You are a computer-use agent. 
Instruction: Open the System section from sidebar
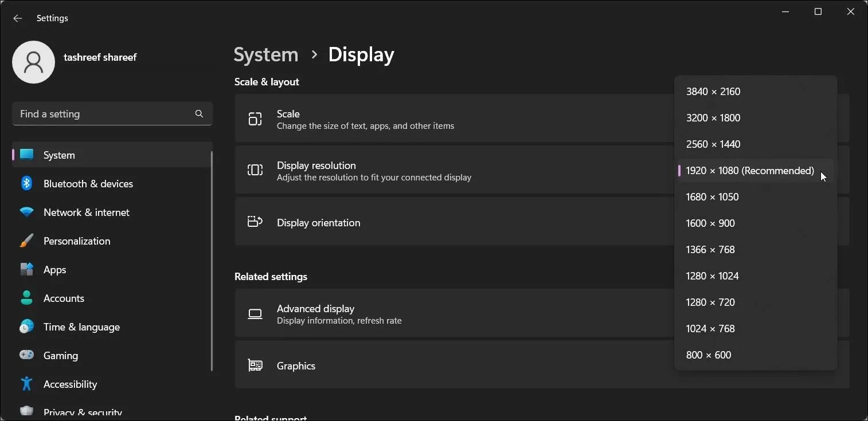60,155
